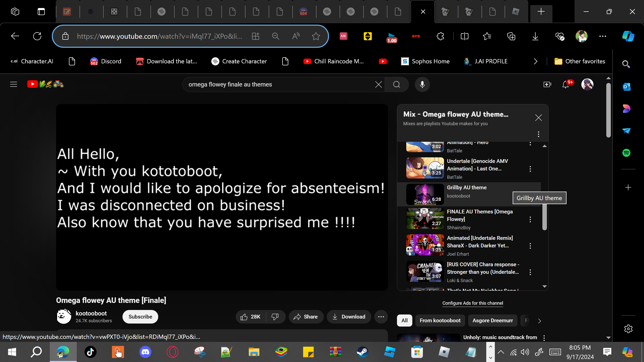This screenshot has height=362, width=644.
Task: Subscribe to the kootooboot channel
Action: point(140,317)
